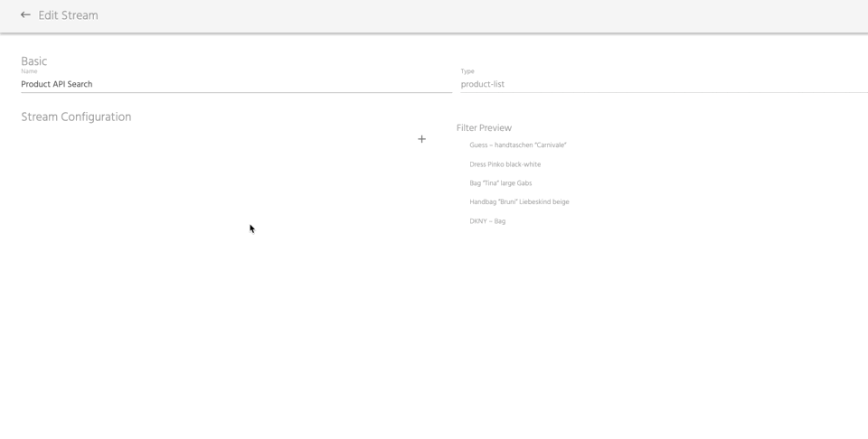Add a filter with the plus icon
The width and height of the screenshot is (868, 439).
coord(422,139)
